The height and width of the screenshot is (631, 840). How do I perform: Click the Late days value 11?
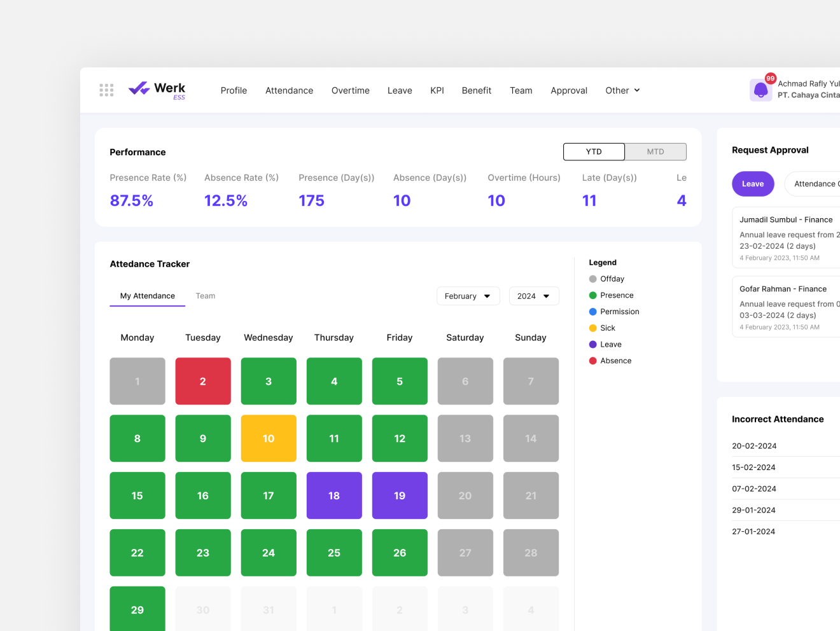[x=589, y=201]
